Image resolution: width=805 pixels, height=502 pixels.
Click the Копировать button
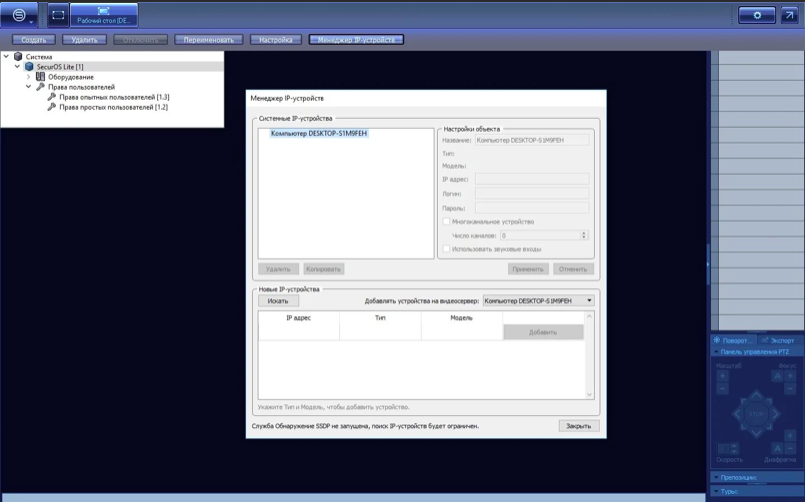pyautogui.click(x=323, y=269)
